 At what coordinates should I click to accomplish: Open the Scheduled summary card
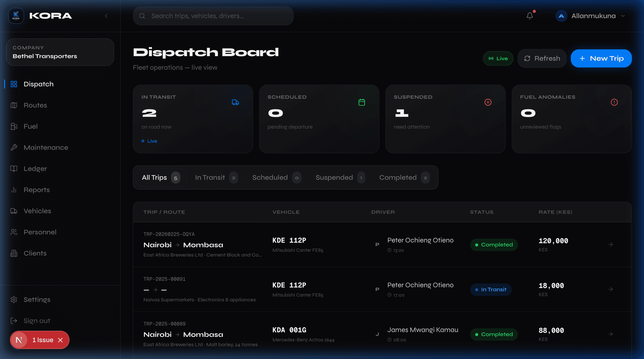tap(319, 119)
